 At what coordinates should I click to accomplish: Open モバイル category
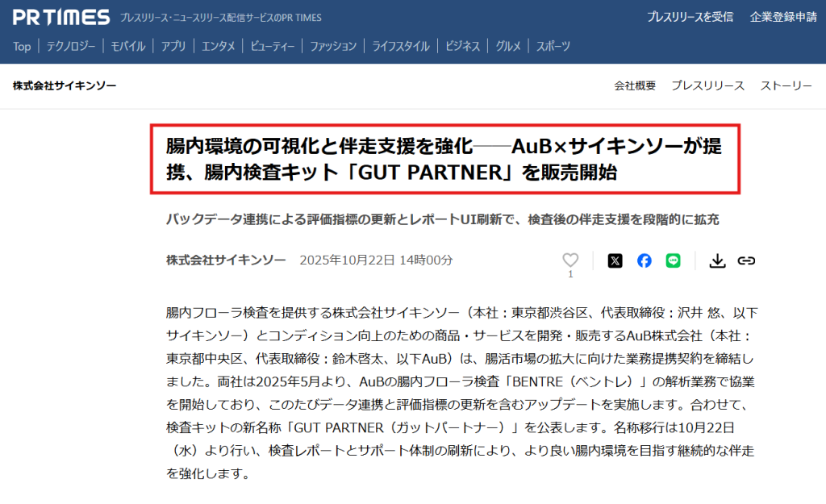[128, 46]
